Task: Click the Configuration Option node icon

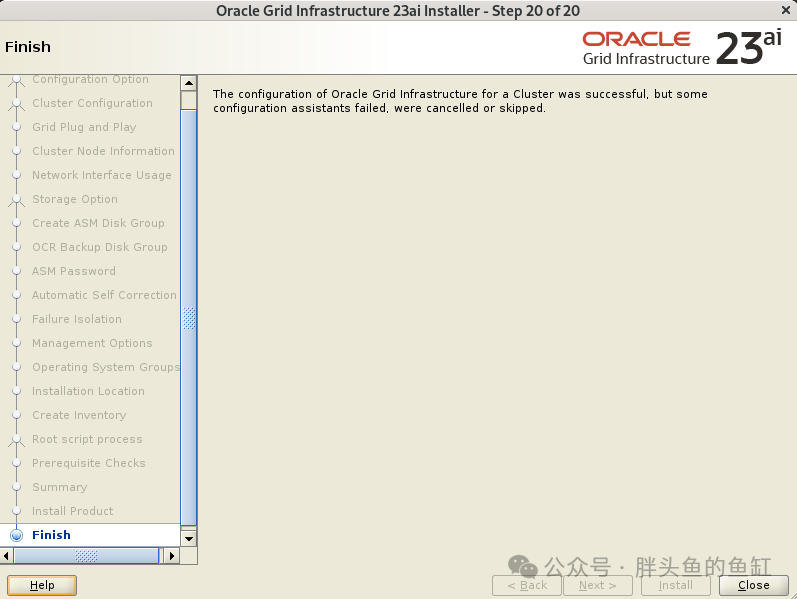Action: point(17,81)
